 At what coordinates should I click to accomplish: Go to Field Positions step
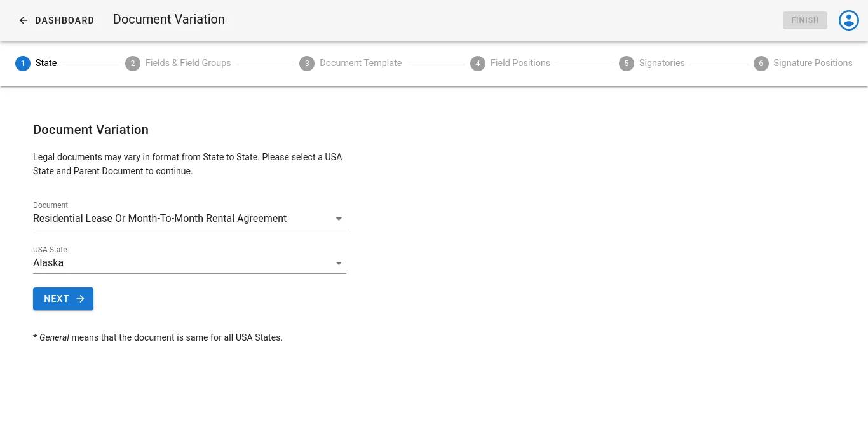click(x=520, y=63)
